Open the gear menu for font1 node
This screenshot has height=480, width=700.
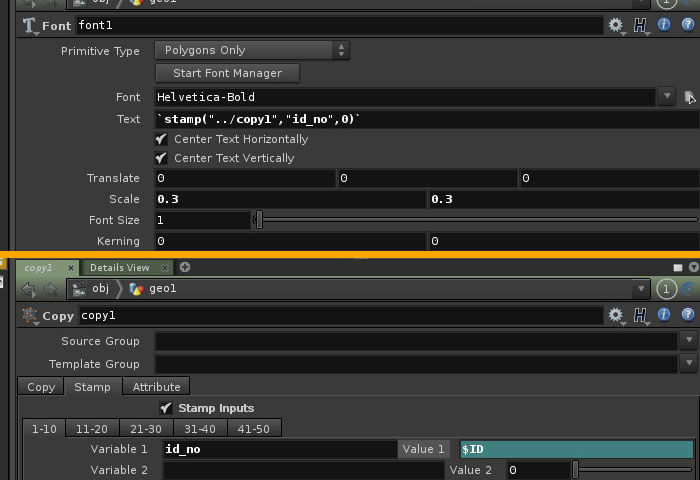[x=616, y=25]
